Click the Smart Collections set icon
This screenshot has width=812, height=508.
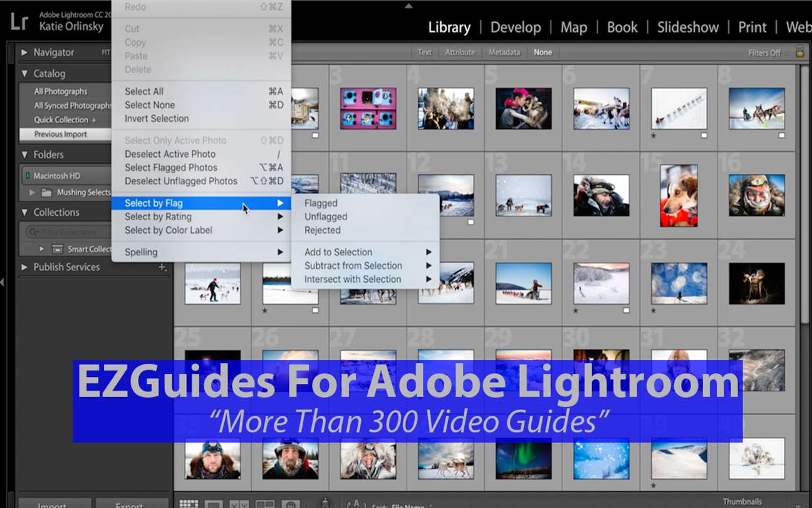click(58, 249)
